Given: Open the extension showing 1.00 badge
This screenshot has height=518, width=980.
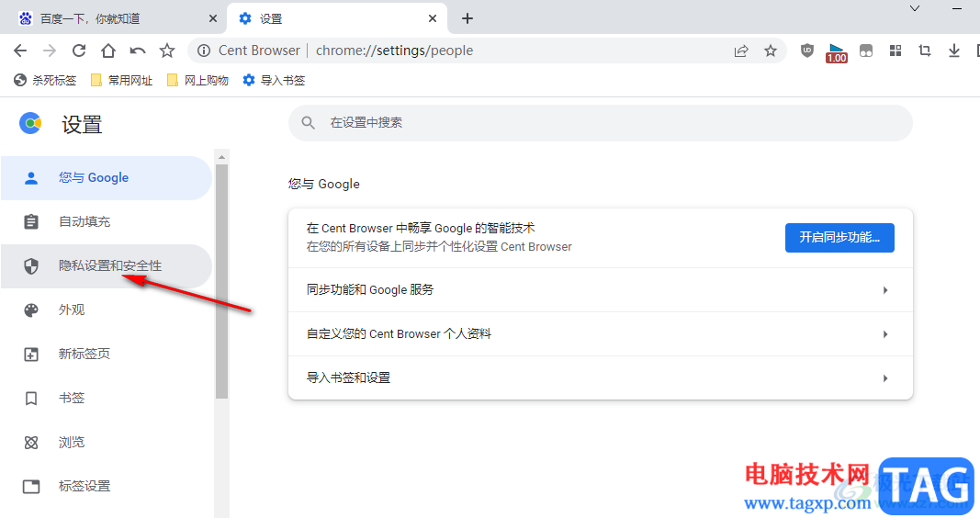Looking at the screenshot, I should click(836, 52).
